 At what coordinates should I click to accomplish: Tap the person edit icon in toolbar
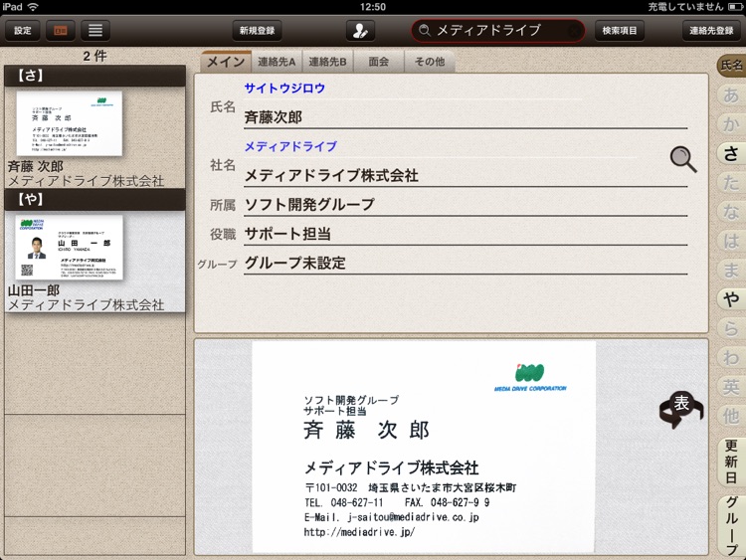coord(360,31)
